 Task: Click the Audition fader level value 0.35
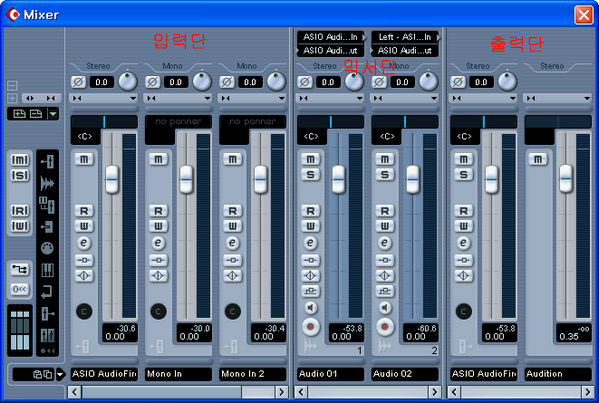[569, 337]
